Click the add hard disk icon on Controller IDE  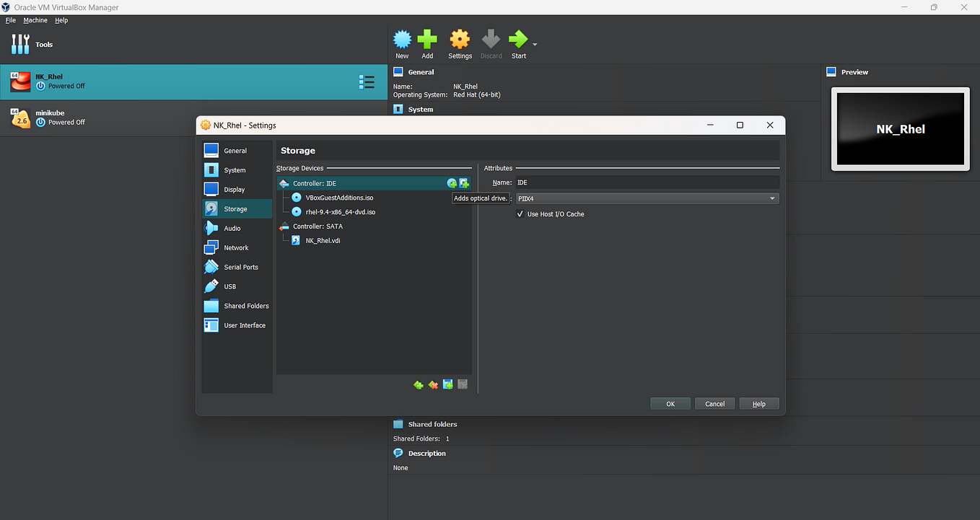[464, 182]
